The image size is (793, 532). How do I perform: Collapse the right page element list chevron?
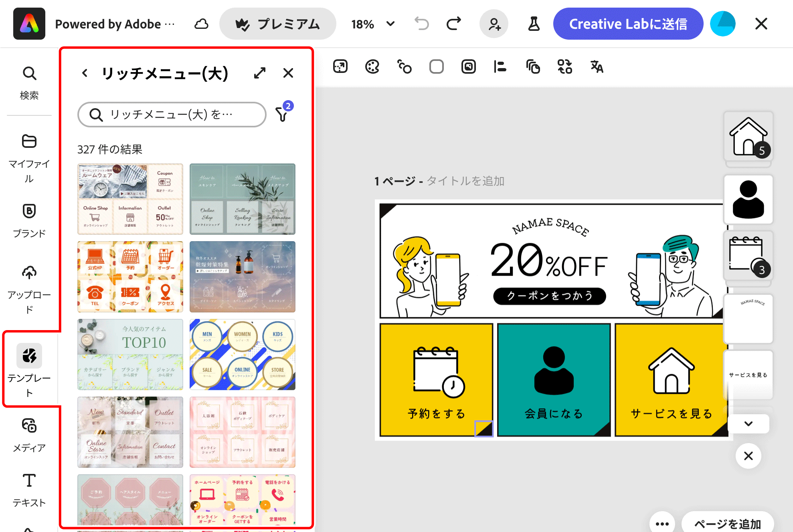(x=748, y=424)
